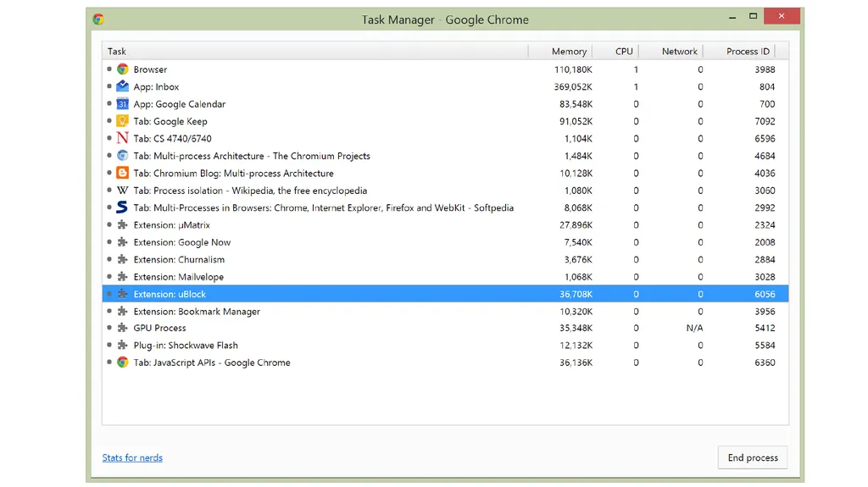Image resolution: width=868 pixels, height=487 pixels.
Task: Select the Tab: CS 4740/6740 row
Action: [x=445, y=138]
